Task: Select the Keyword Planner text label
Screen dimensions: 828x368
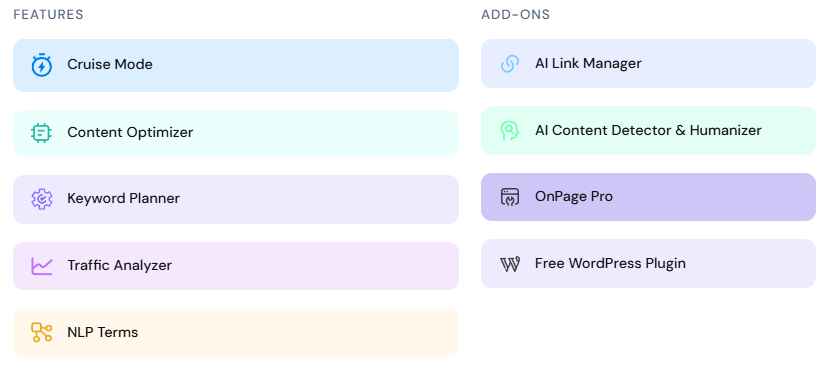Action: click(x=124, y=199)
